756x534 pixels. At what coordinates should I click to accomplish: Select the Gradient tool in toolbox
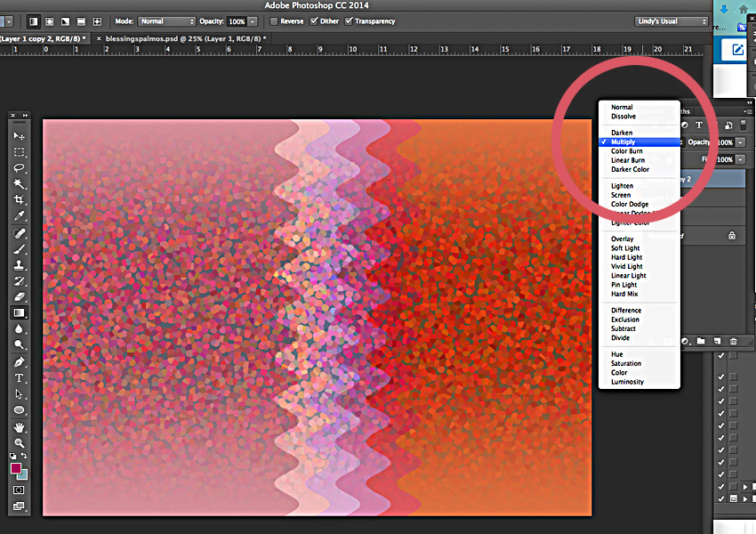tap(20, 312)
